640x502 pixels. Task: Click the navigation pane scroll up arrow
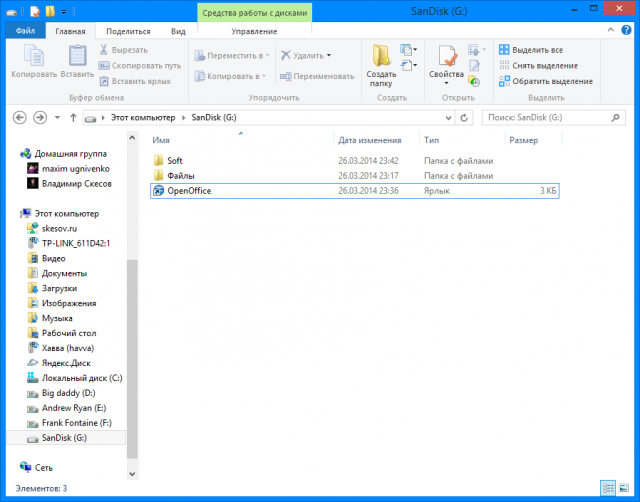132,138
